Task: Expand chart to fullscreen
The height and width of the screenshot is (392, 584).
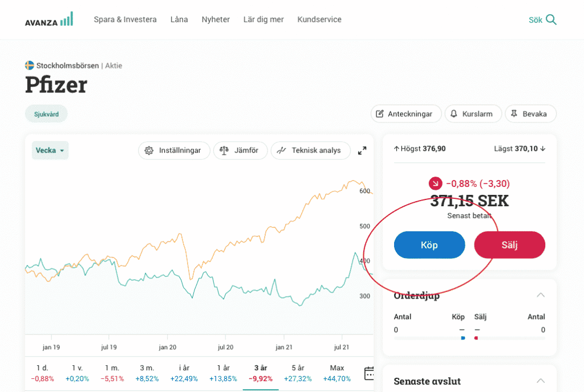Action: click(362, 150)
